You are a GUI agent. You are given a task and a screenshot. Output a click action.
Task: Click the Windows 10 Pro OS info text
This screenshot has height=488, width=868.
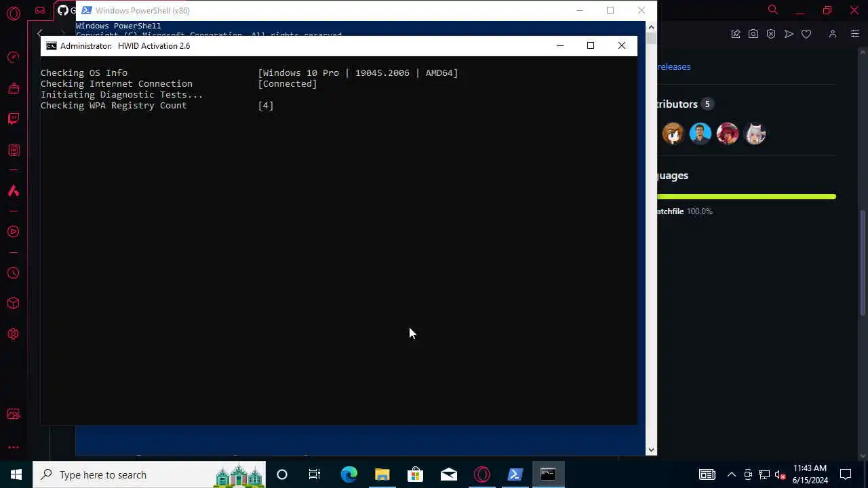click(358, 73)
